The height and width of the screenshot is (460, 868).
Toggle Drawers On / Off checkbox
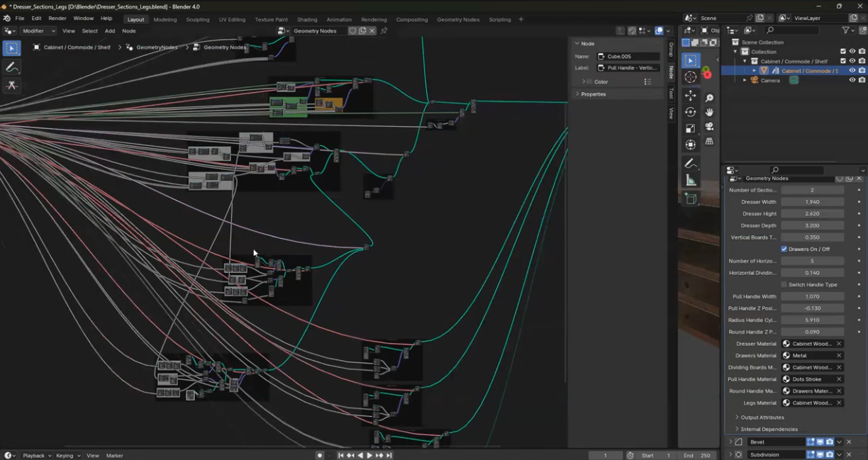click(x=784, y=249)
